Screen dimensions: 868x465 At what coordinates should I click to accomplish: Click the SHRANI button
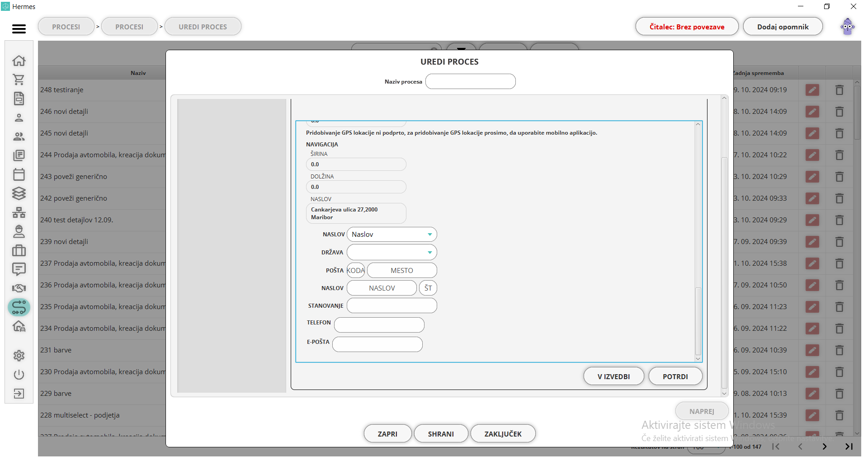point(441,434)
